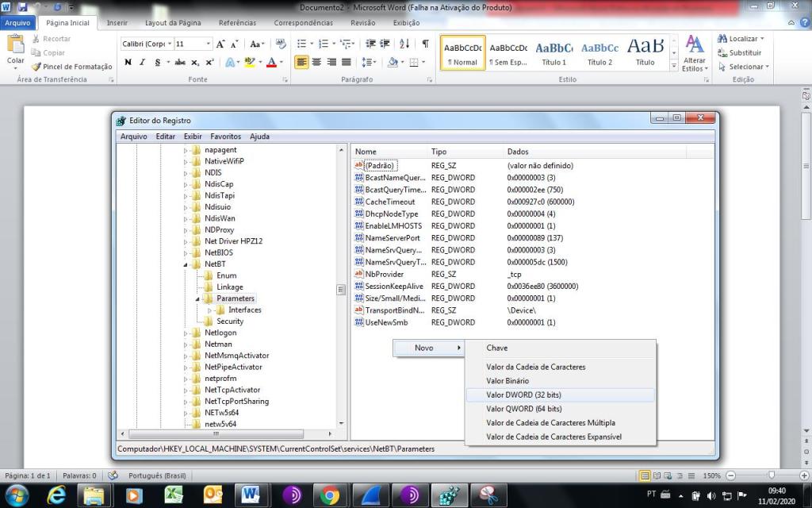Screen dimensions: 812x508
Task: Collapse the NetBT registry key
Action: point(186,264)
